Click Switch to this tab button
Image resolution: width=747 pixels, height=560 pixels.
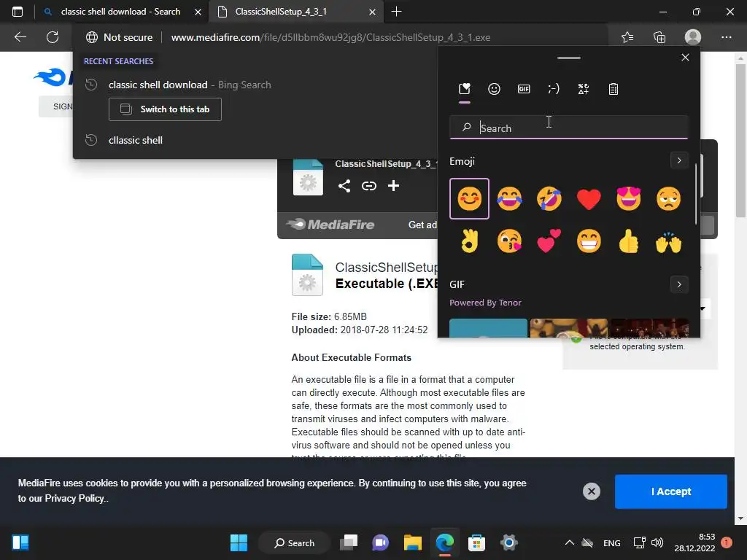[165, 109]
